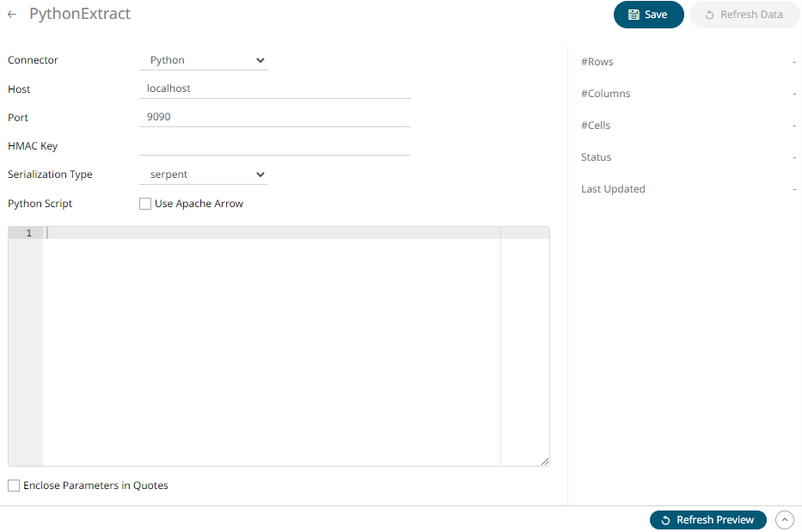Grab the script editor resize handle
802x532 pixels.
coord(545,462)
